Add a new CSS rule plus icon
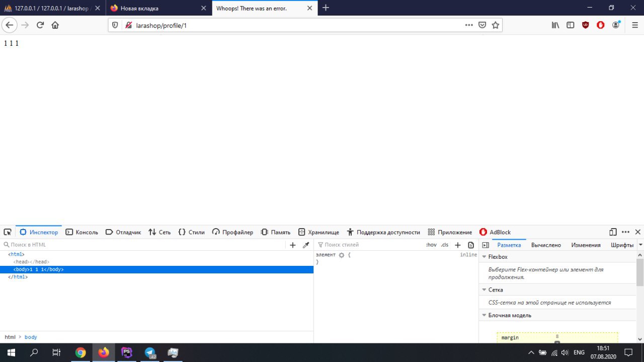Image resolution: width=644 pixels, height=362 pixels. pos(458,245)
